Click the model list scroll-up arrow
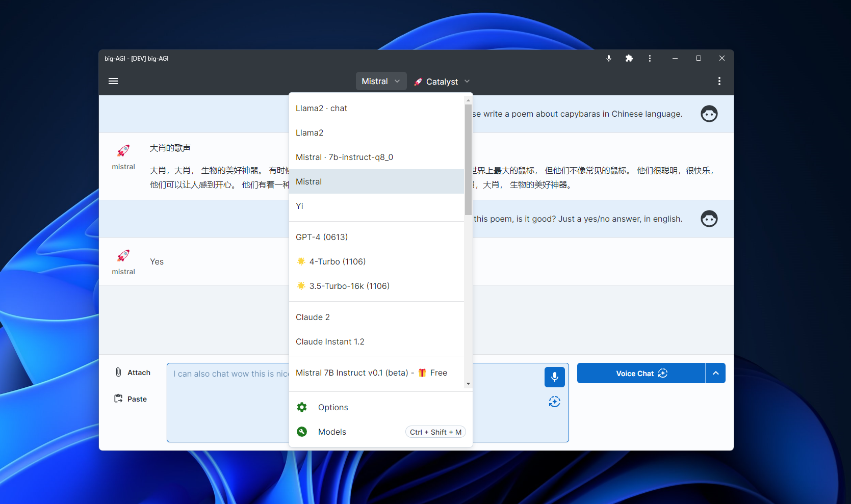Viewport: 851px width, 504px height. 468,100
